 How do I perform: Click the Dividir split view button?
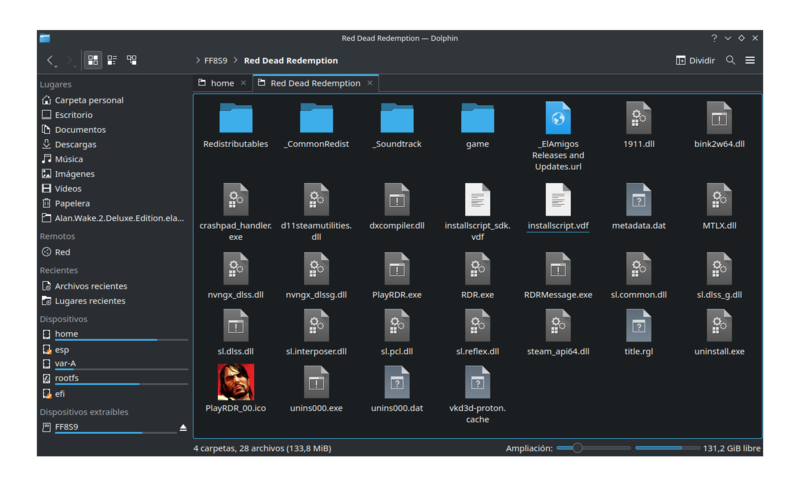[695, 60]
